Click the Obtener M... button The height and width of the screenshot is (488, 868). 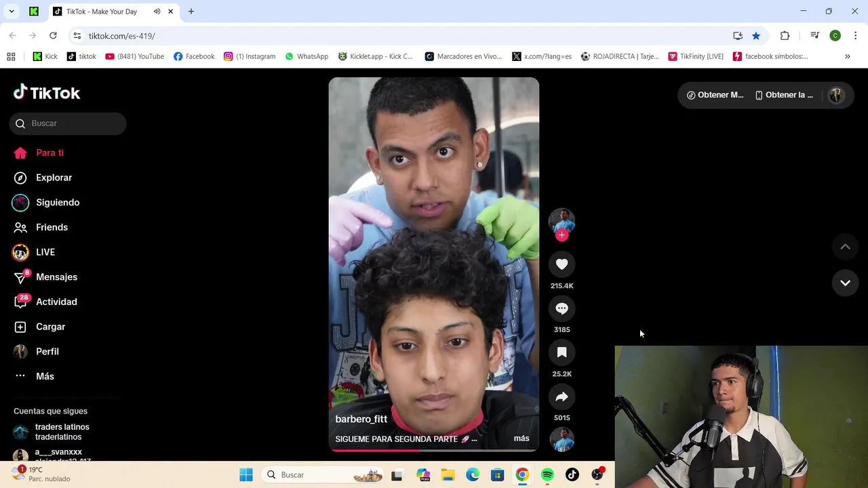715,95
